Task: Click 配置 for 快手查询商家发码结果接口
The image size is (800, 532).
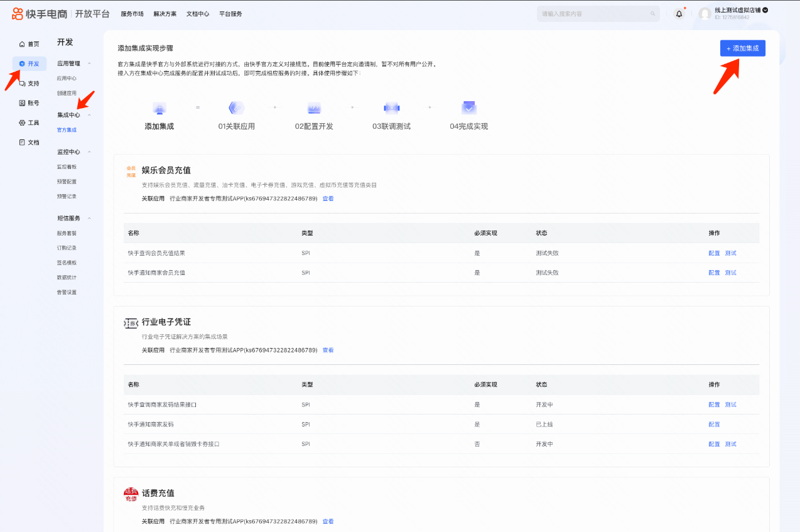Action: click(714, 404)
